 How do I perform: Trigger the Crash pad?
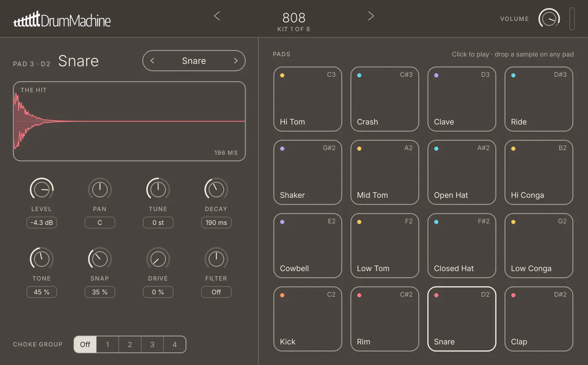(385, 99)
